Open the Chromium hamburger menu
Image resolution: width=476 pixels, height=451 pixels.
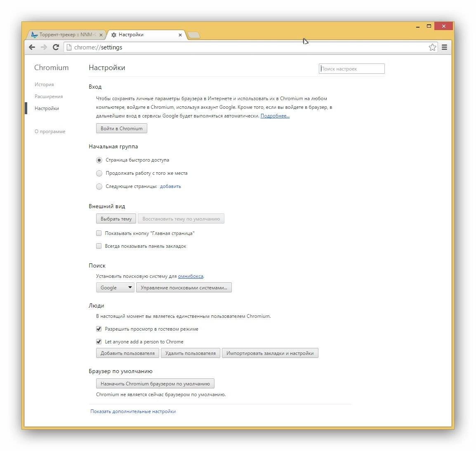click(444, 47)
